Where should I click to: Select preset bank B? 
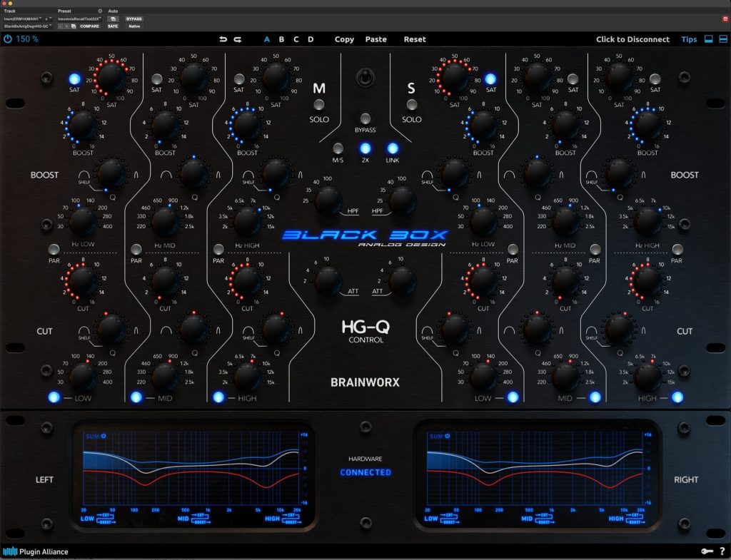tap(281, 39)
